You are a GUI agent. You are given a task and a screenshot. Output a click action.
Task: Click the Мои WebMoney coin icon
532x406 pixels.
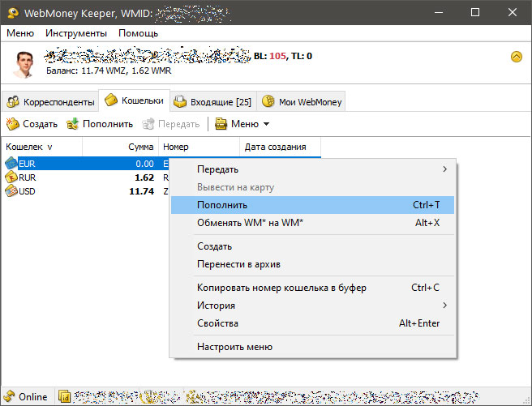(268, 101)
